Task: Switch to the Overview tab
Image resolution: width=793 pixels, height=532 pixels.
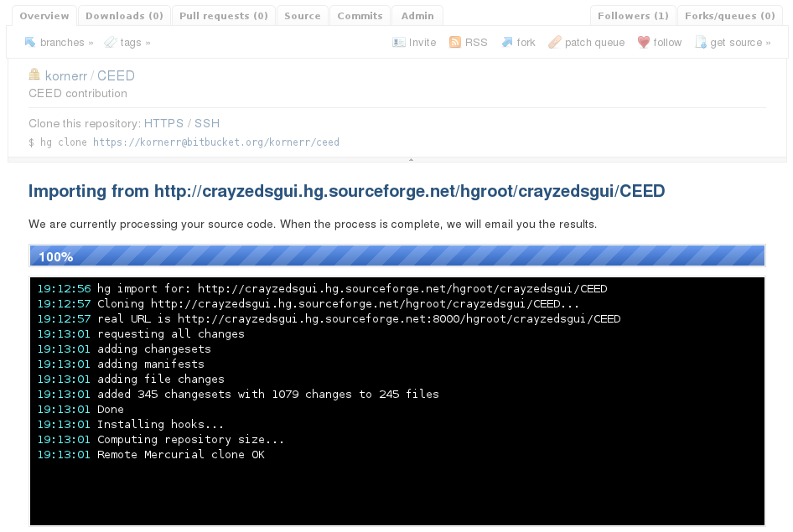Action: (44, 16)
